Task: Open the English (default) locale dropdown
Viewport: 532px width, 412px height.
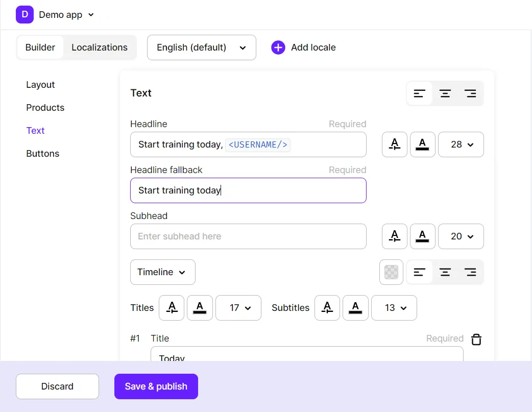Action: pyautogui.click(x=201, y=47)
